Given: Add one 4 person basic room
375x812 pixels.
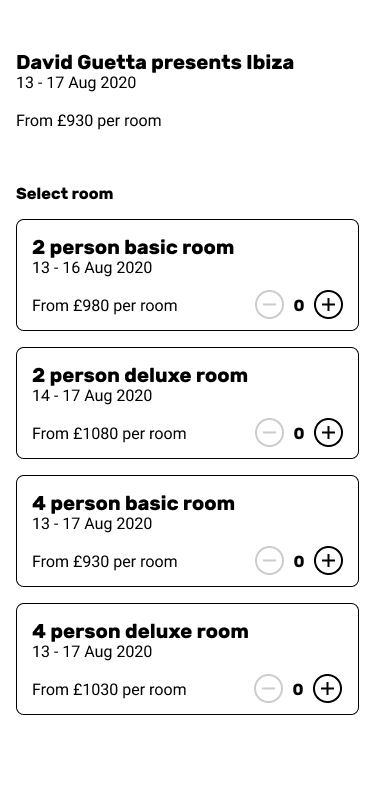Looking at the screenshot, I should [328, 560].
